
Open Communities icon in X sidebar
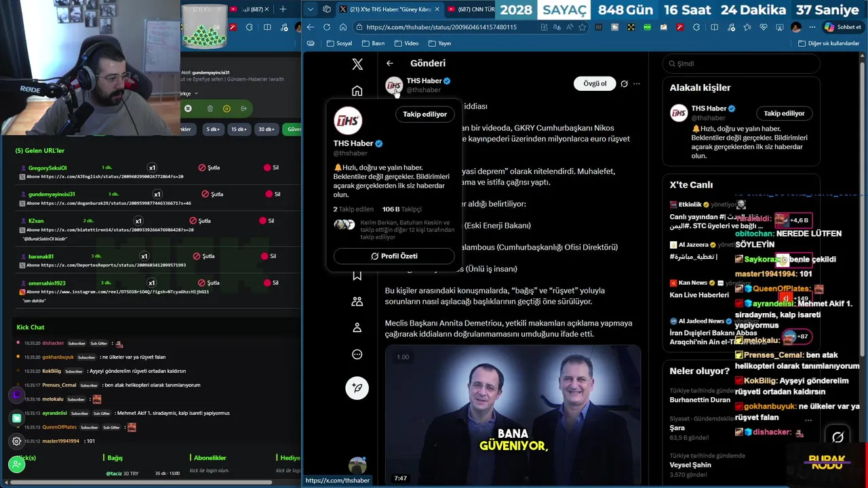tap(357, 302)
